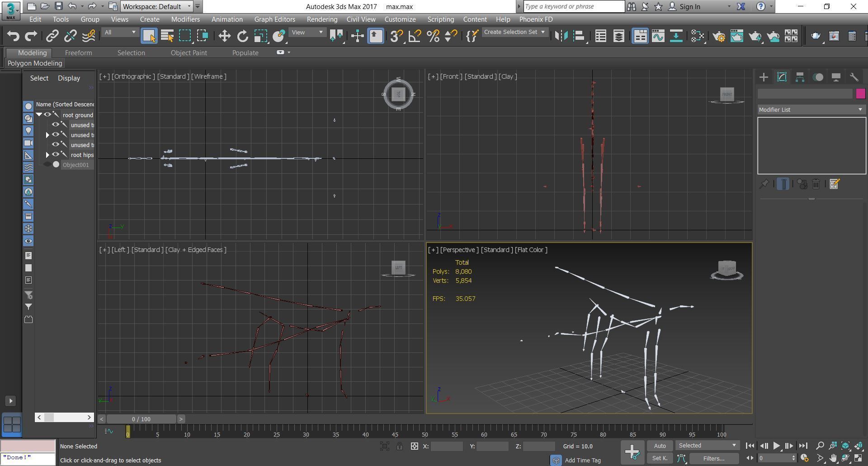Open the Hierarchy panel tab icon

pos(800,77)
